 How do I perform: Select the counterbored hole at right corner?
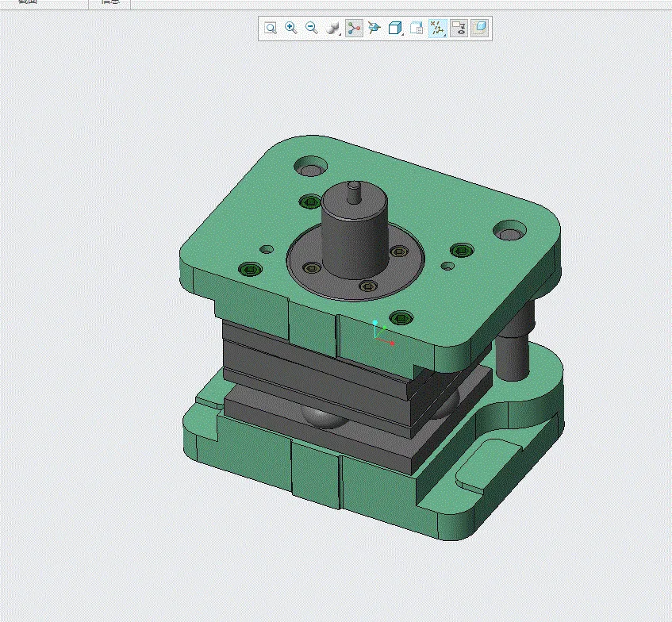pyautogui.click(x=509, y=231)
